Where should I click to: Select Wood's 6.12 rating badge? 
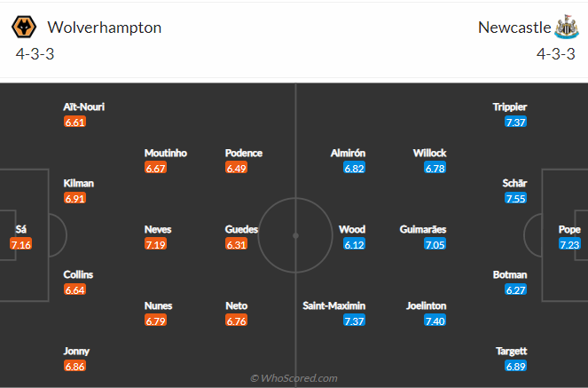pyautogui.click(x=355, y=244)
